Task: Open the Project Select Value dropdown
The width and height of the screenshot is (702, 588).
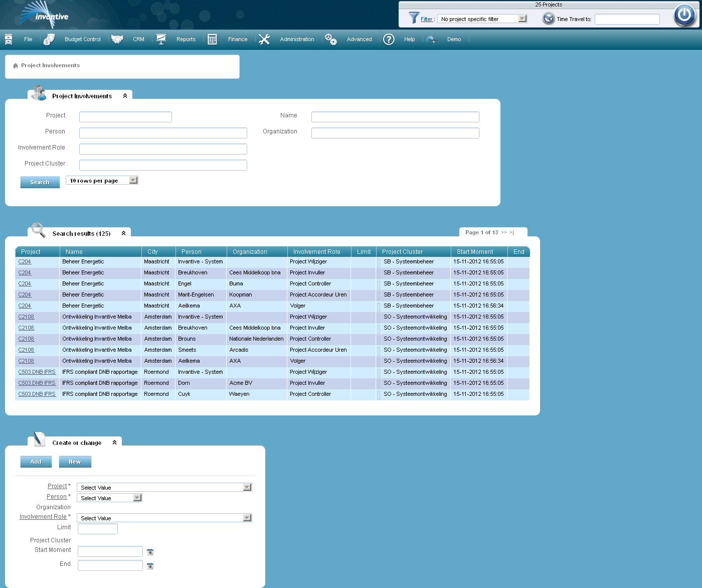Action: [246, 487]
